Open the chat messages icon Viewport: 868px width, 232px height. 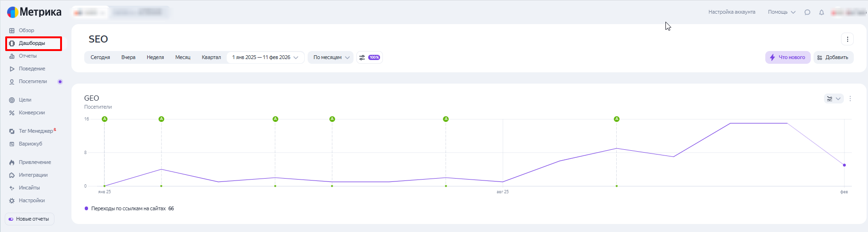[x=807, y=12]
